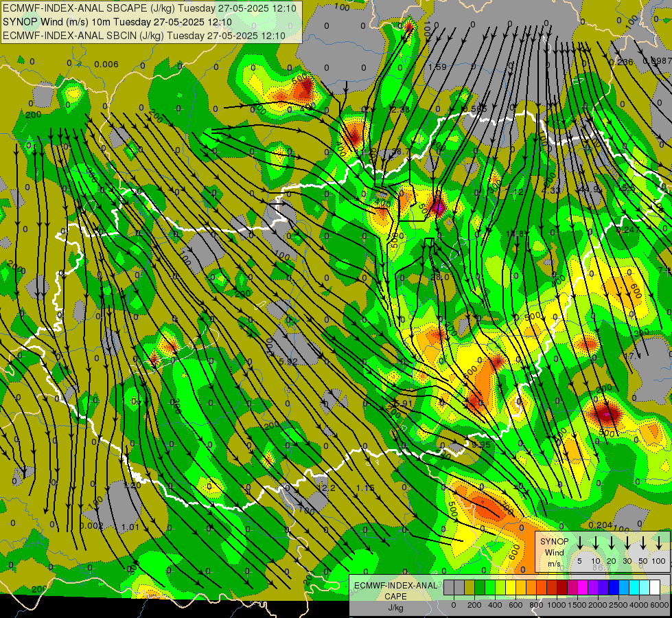This screenshot has height=618, width=672.
Task: Click the 28.0 value on the map
Action: point(440,277)
